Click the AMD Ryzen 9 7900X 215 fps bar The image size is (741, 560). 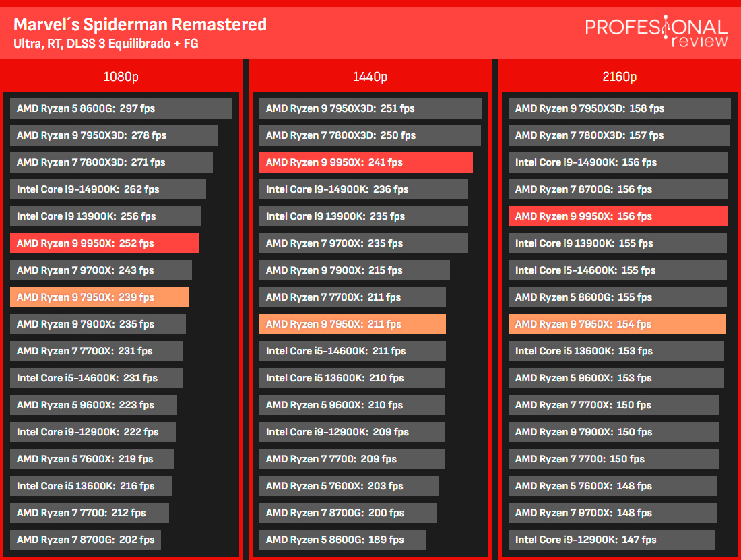(354, 270)
